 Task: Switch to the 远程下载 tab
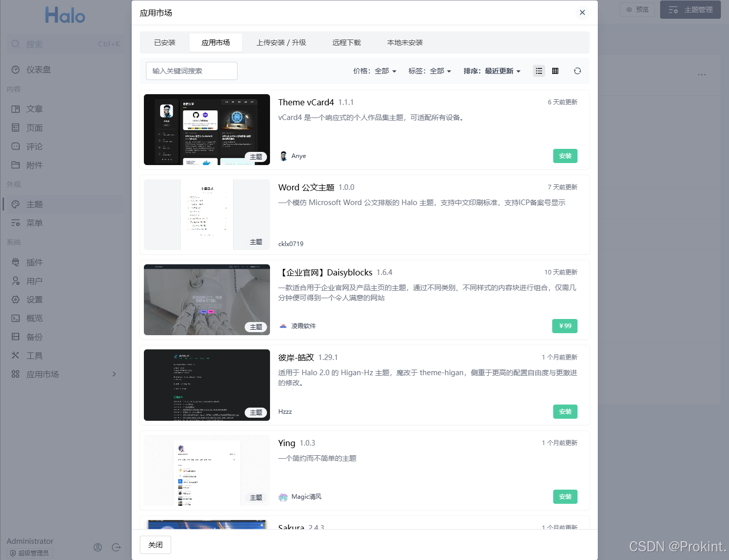[x=347, y=43]
